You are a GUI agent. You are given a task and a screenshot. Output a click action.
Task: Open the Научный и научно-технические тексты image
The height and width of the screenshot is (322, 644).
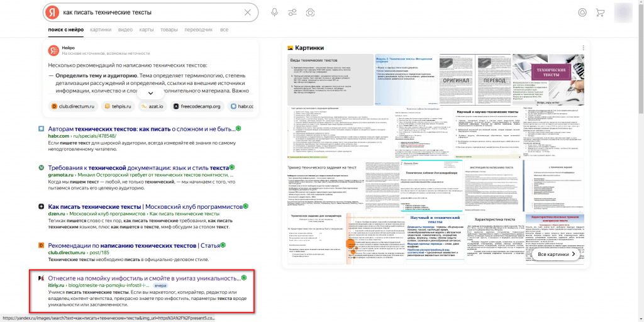(487, 133)
